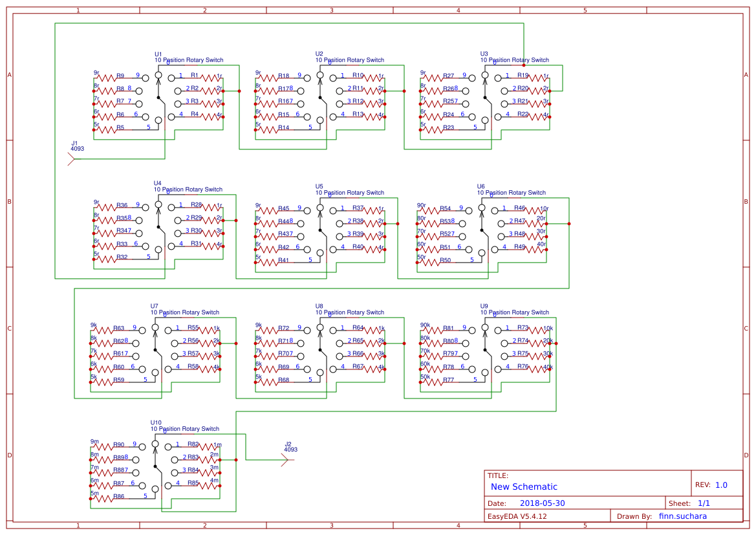Select resistor label R5

[x=120, y=128]
